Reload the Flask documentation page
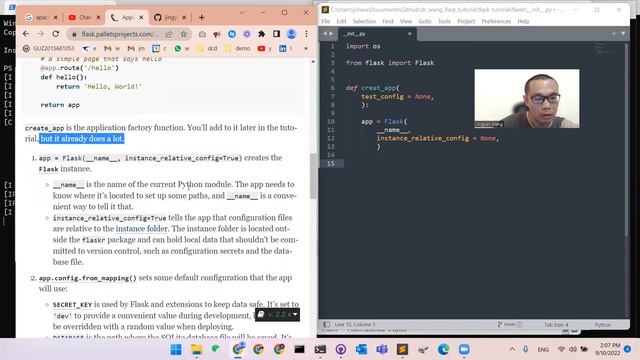The height and width of the screenshot is (360, 640). [x=56, y=34]
